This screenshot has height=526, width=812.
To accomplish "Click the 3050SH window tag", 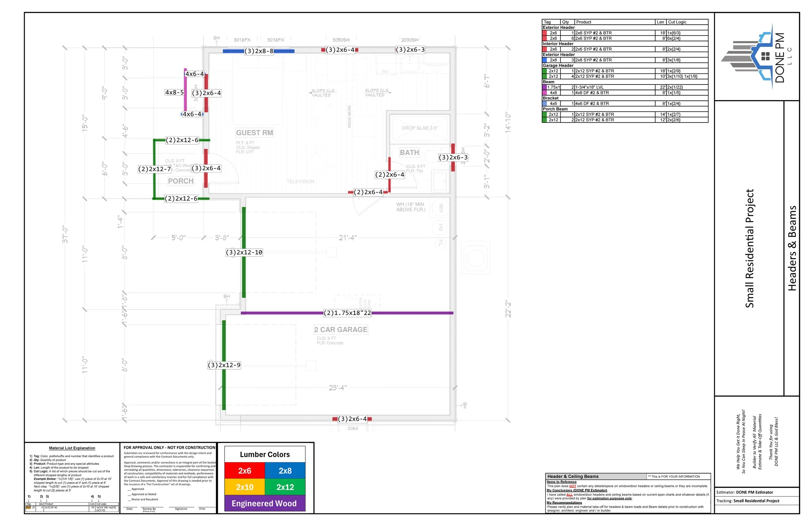I will 341,40.
